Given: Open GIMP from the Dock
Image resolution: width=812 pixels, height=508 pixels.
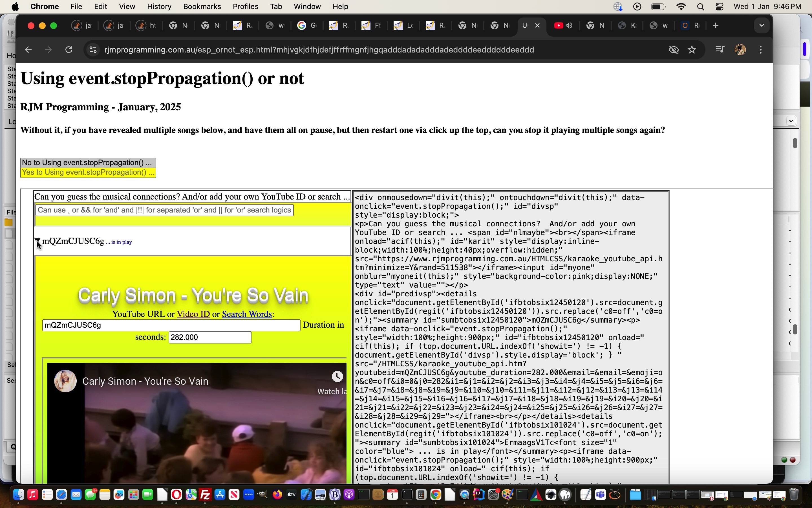Looking at the screenshot, I should click(263, 495).
